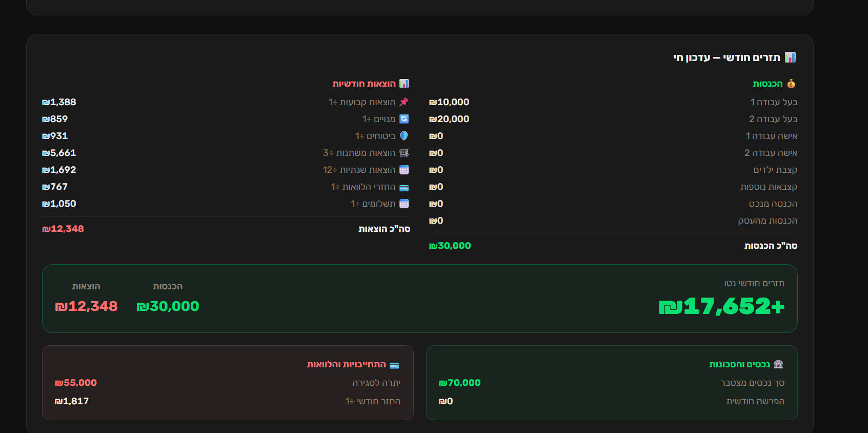Click the הכנסה מנכס label
This screenshot has height=433, width=868.
coord(773,204)
